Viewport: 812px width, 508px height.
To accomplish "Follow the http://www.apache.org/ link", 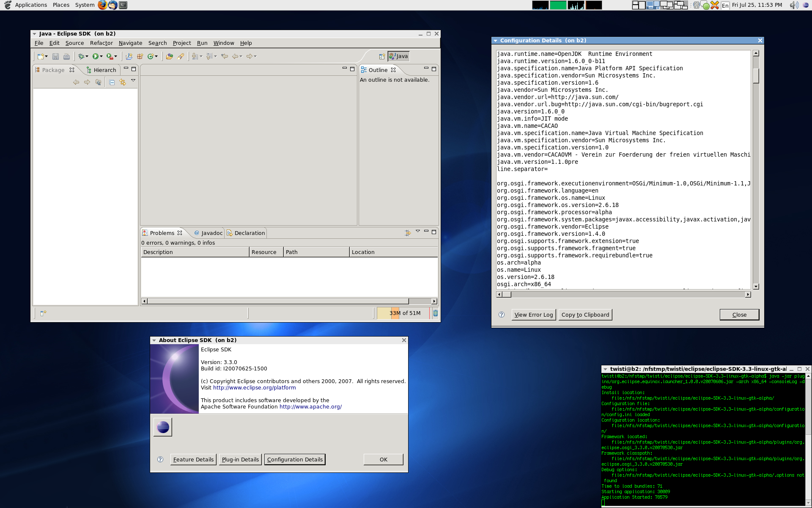I will tap(310, 406).
